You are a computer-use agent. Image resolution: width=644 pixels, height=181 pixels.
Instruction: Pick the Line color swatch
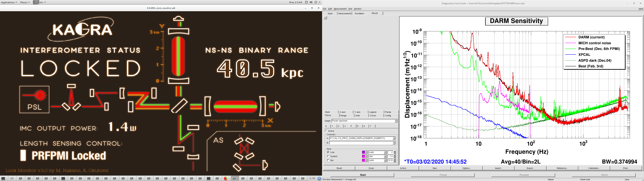[x=365, y=152]
